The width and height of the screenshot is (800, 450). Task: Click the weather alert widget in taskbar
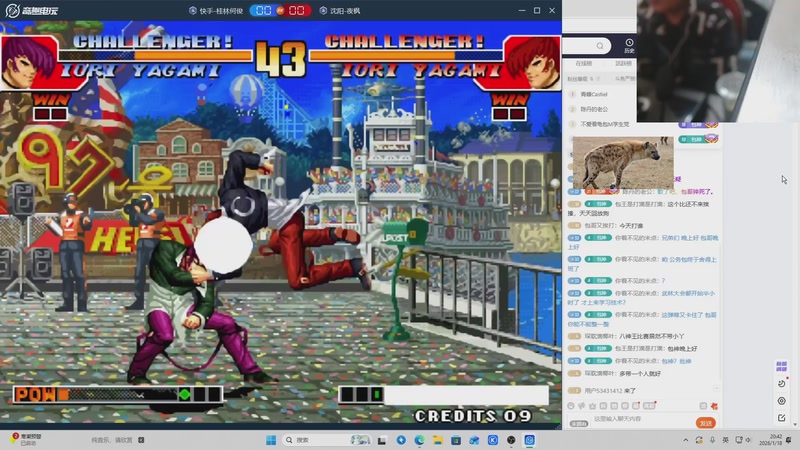pos(27,440)
